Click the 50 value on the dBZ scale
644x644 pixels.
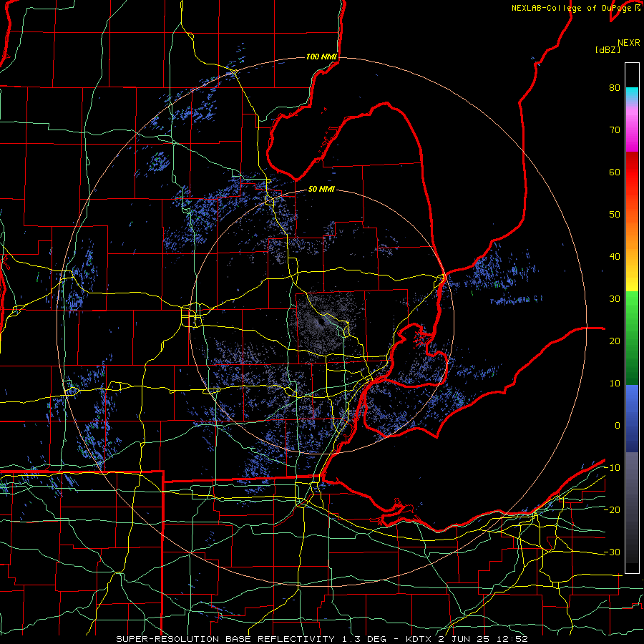point(615,215)
